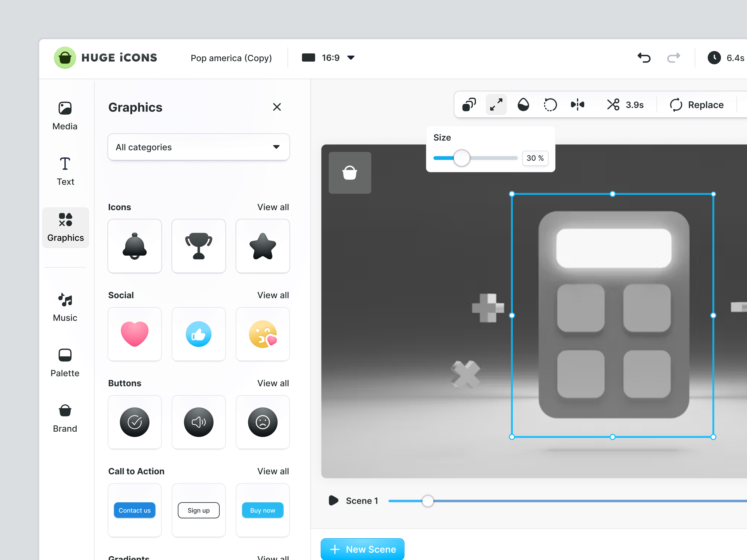Undo the last action
747x560 pixels.
pyautogui.click(x=644, y=58)
